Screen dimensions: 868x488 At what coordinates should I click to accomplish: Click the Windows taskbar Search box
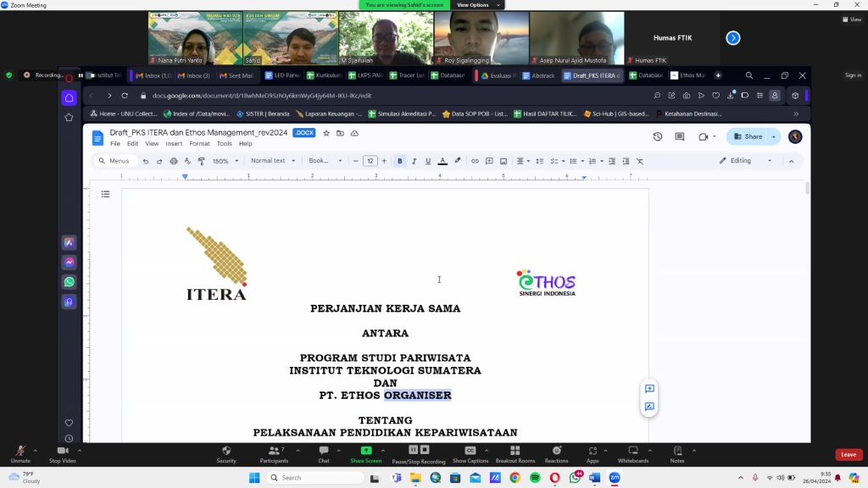322,478
